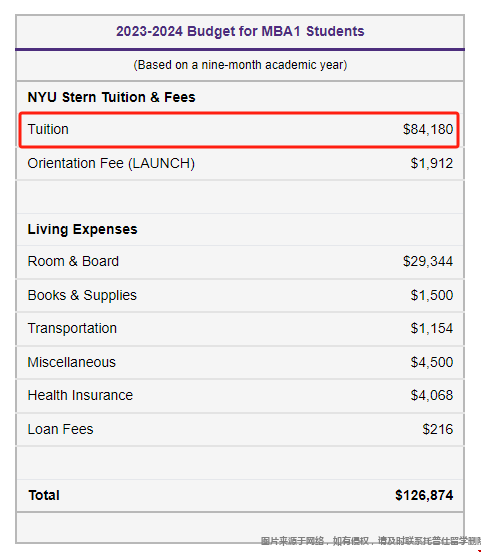The image size is (481, 552).
Task: Click the $1,500 books amount
Action: tap(432, 295)
